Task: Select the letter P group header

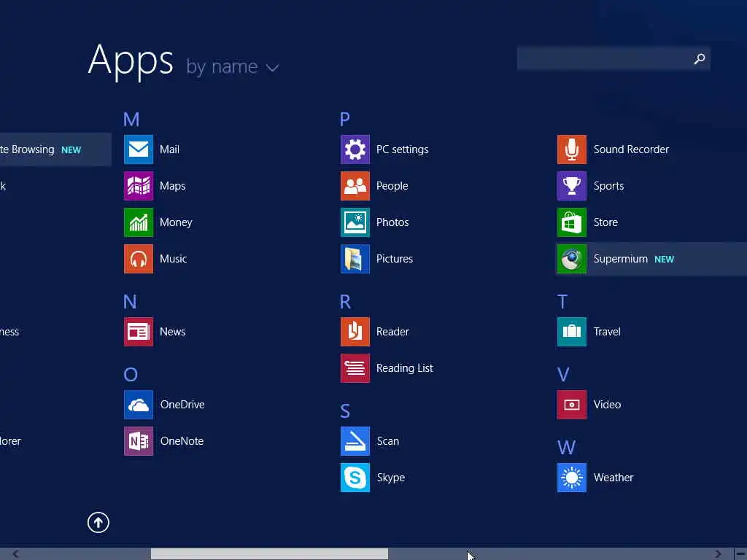Action: (345, 119)
